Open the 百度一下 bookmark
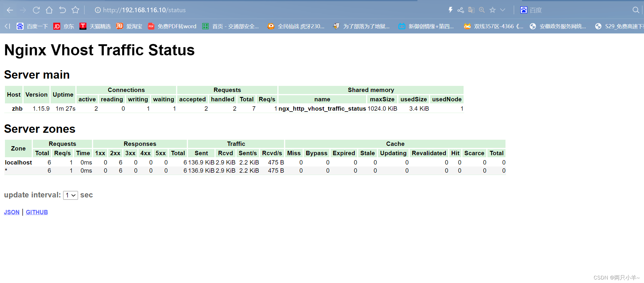This screenshot has width=644, height=283. 32,26
